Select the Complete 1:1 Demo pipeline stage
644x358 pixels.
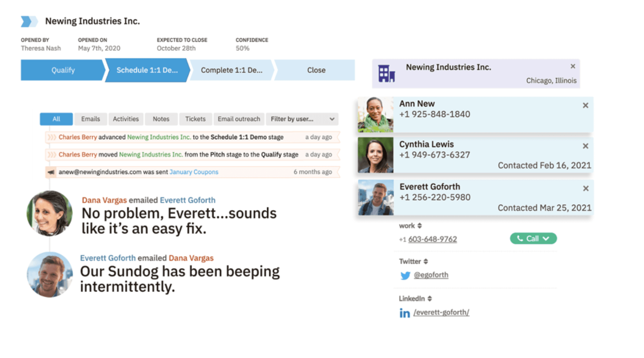pyautogui.click(x=232, y=70)
